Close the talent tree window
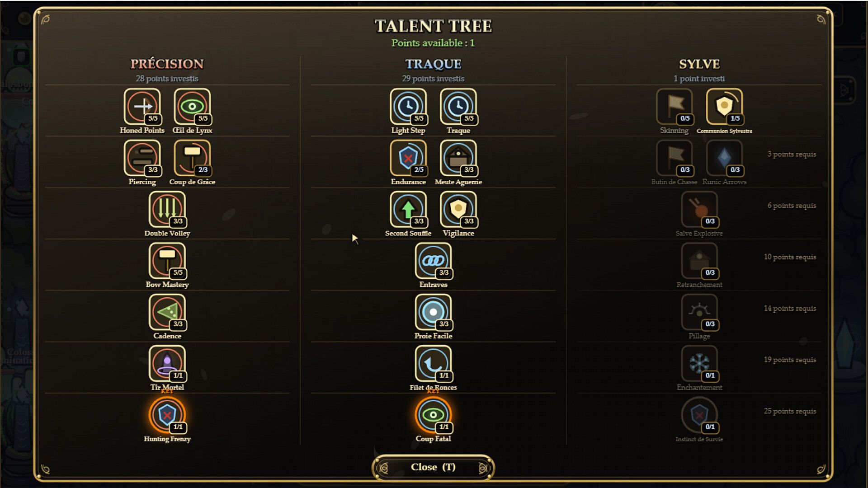Viewport: 868px width, 488px height. [433, 467]
